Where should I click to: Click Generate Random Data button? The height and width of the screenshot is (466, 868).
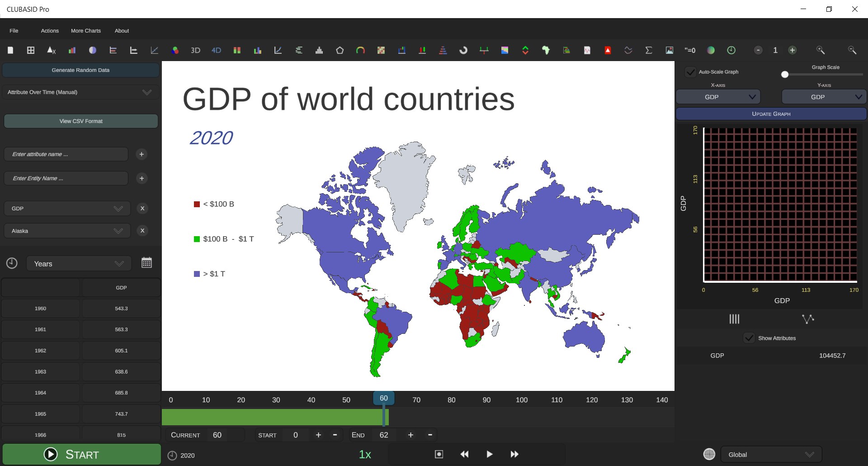(x=80, y=70)
